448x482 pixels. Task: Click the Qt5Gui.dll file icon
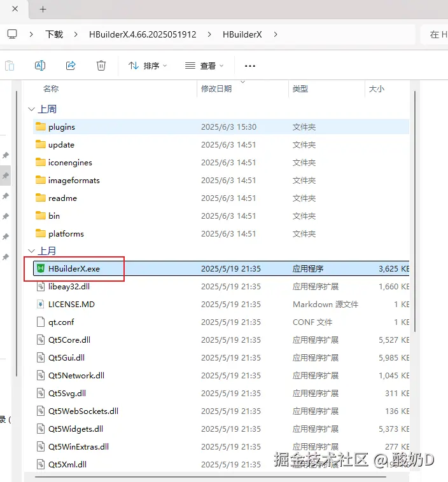pos(41,358)
